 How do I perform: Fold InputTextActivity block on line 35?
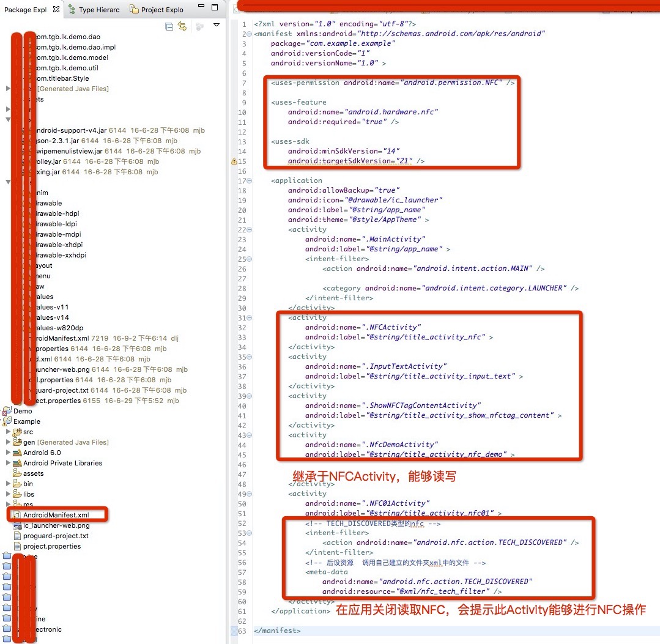[x=249, y=357]
